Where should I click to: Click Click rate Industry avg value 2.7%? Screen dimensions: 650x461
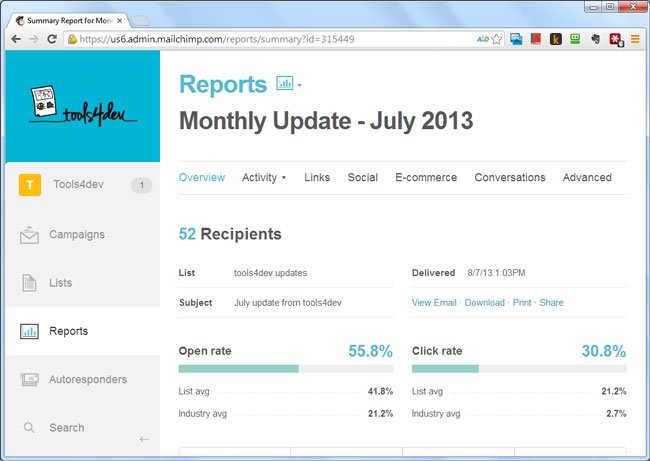616,413
